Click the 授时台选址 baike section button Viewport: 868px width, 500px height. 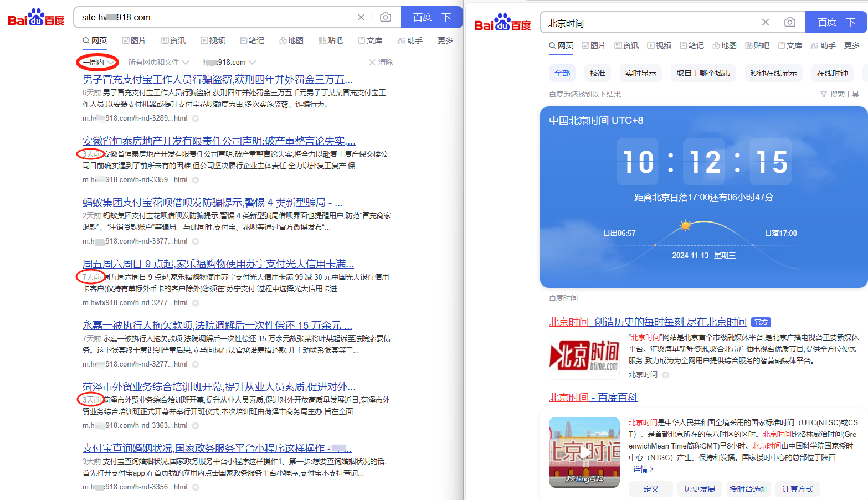(749, 489)
